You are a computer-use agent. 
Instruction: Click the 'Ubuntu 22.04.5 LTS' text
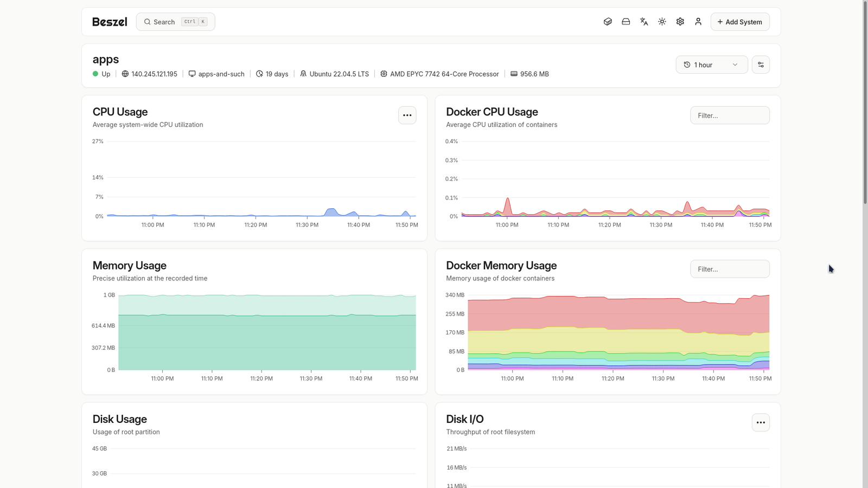click(339, 74)
